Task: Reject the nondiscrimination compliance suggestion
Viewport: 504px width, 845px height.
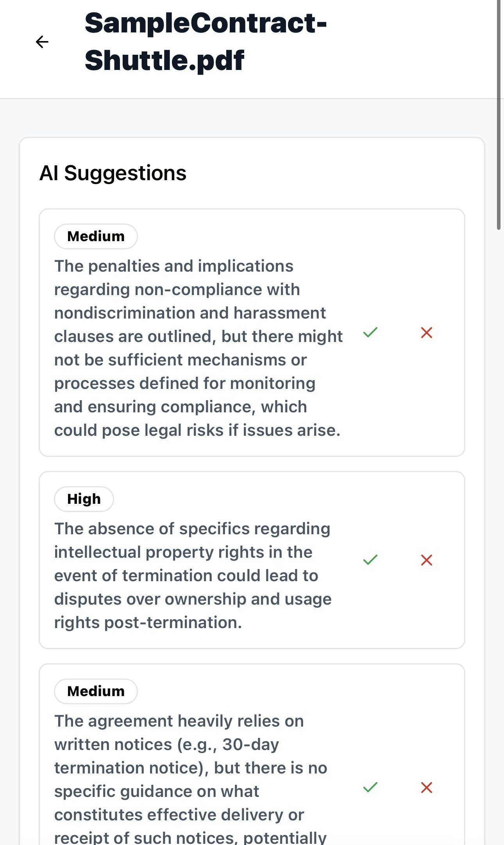Action: pos(426,333)
